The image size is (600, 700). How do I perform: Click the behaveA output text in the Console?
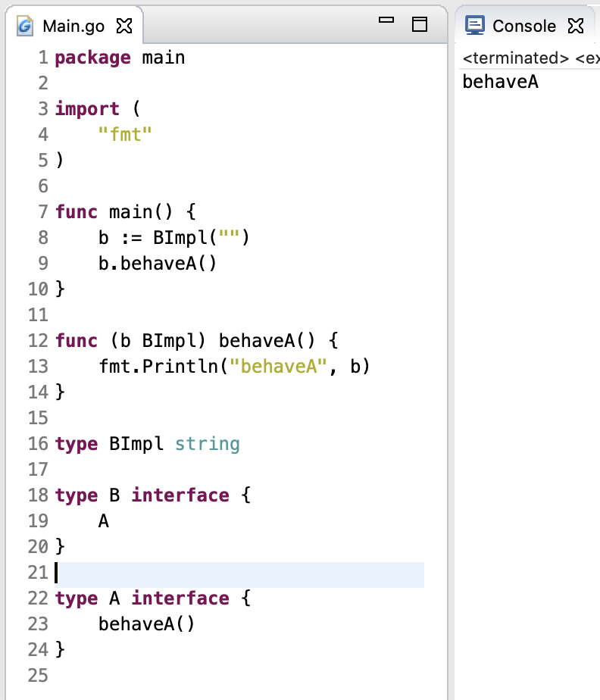(500, 82)
